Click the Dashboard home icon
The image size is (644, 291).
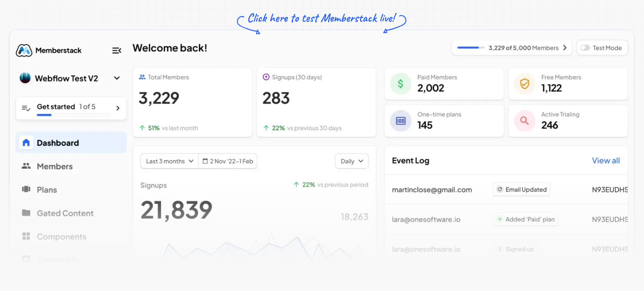click(x=26, y=143)
